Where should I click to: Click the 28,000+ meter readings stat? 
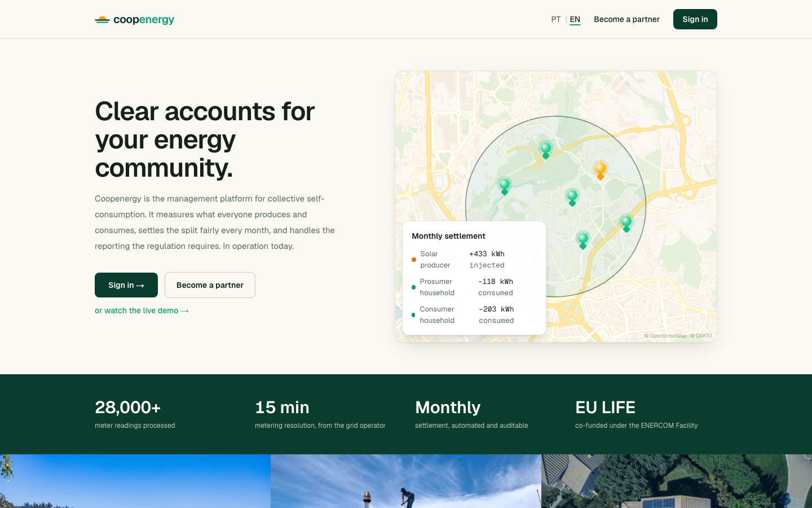[x=135, y=414]
